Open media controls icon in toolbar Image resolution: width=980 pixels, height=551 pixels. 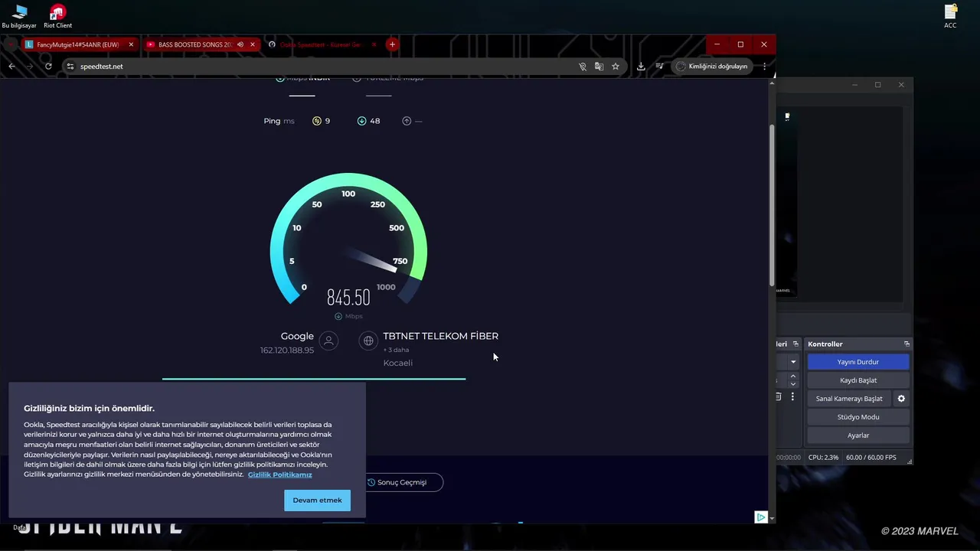(660, 67)
